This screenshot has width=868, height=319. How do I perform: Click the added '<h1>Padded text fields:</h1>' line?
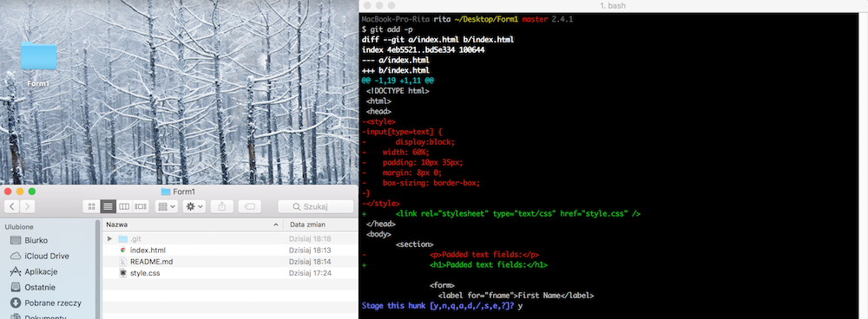455,264
